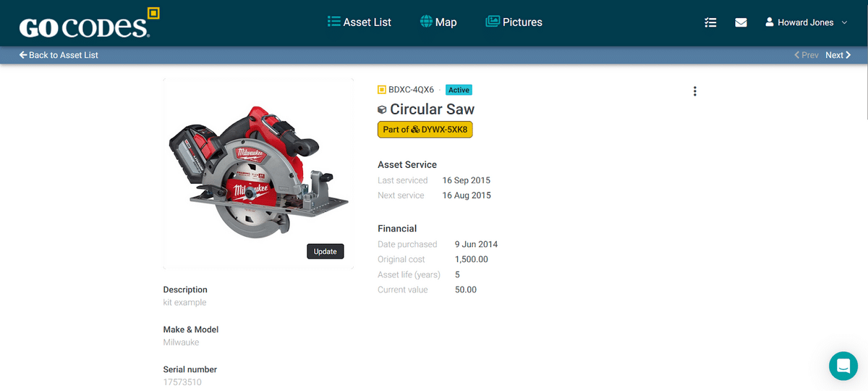
Task: Click the user profile icon beside Howard Jones
Action: 770,22
